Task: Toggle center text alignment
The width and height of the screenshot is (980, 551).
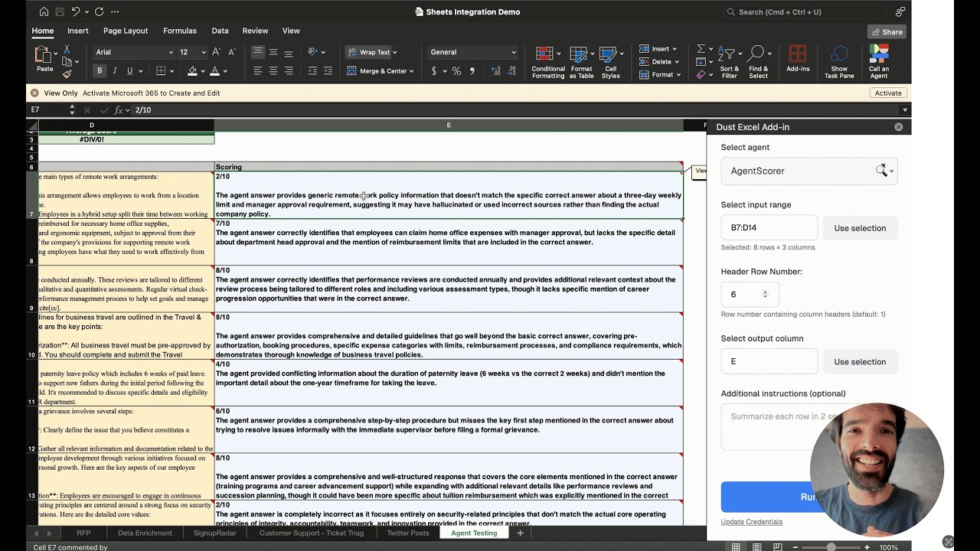Action: pyautogui.click(x=273, y=71)
